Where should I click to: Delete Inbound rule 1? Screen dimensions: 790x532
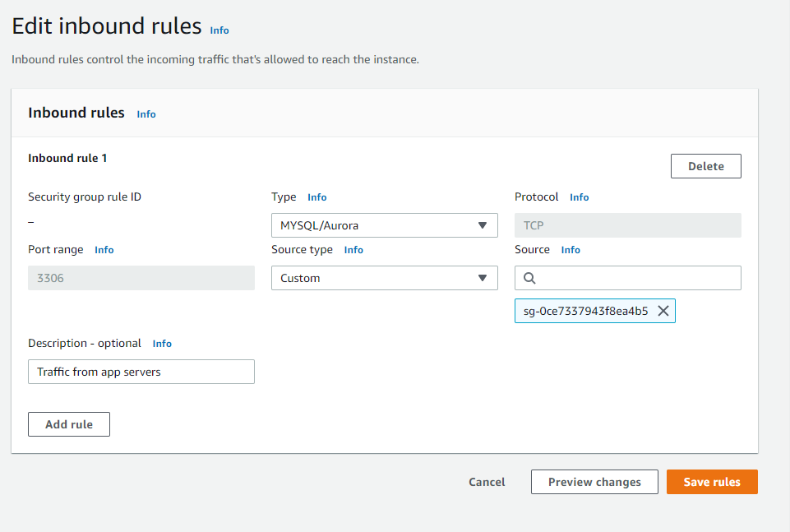(x=706, y=166)
